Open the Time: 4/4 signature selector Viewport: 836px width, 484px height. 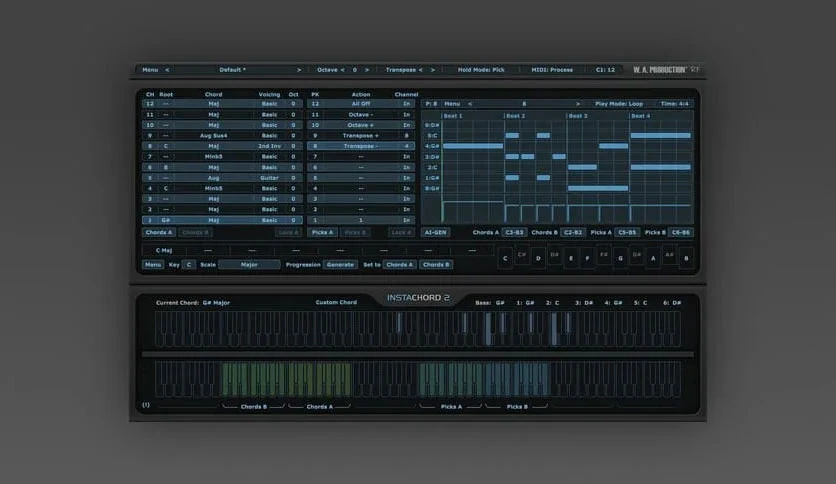(674, 104)
